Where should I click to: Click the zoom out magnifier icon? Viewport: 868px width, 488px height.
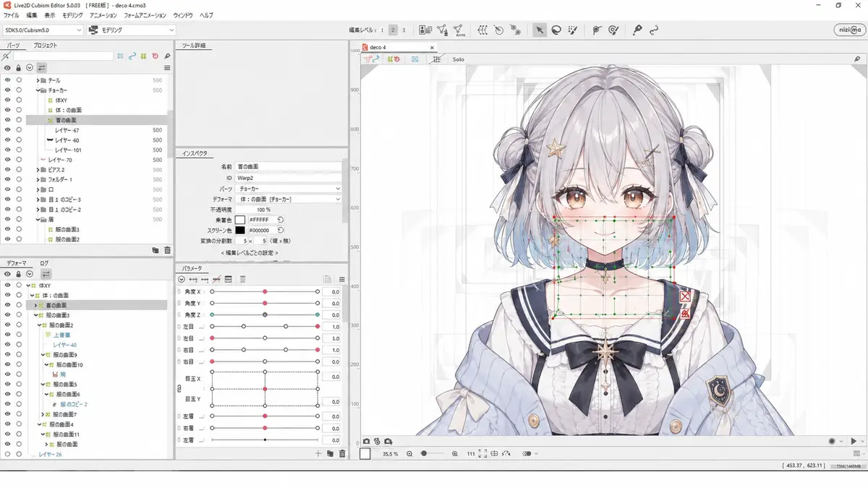410,454
